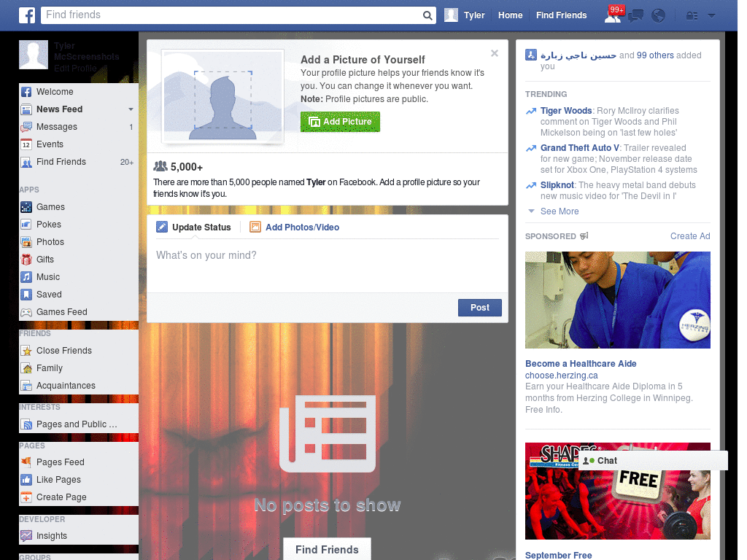Click the Edit Profile link
This screenshot has height=560, width=747.
[x=75, y=69]
